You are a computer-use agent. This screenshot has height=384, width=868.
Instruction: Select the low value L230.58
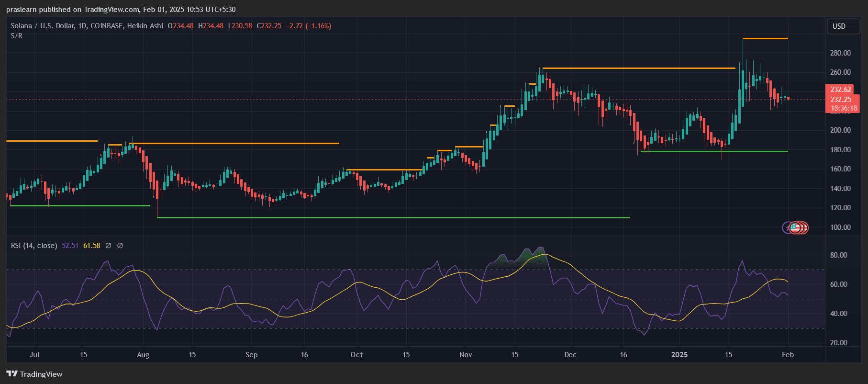240,26
